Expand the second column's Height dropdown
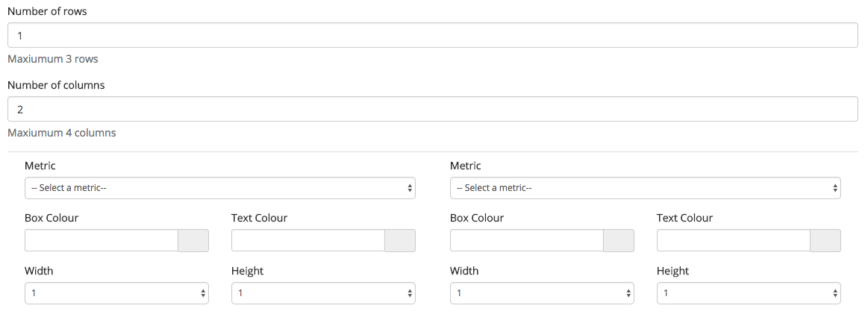 click(749, 293)
